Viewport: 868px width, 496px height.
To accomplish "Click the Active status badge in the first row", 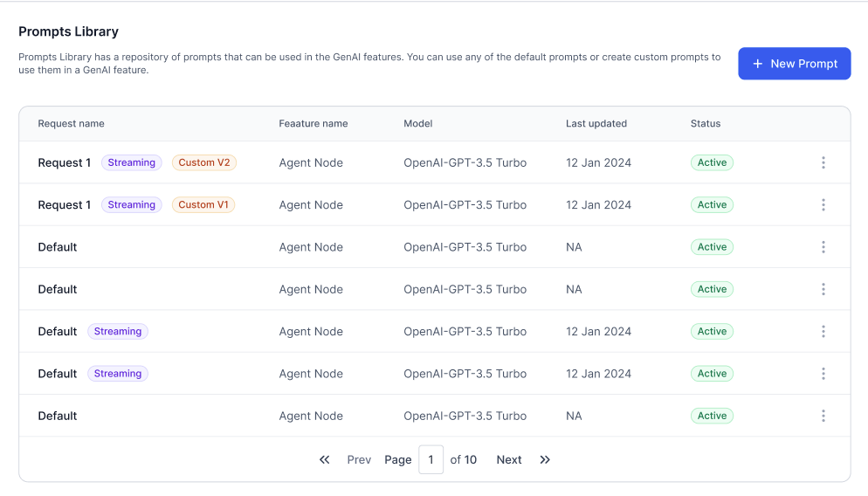I will pyautogui.click(x=712, y=162).
